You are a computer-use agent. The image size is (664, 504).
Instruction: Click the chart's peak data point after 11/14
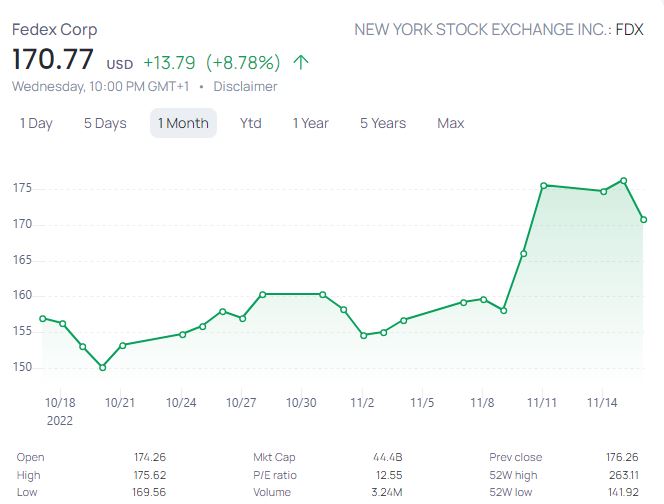click(x=623, y=181)
